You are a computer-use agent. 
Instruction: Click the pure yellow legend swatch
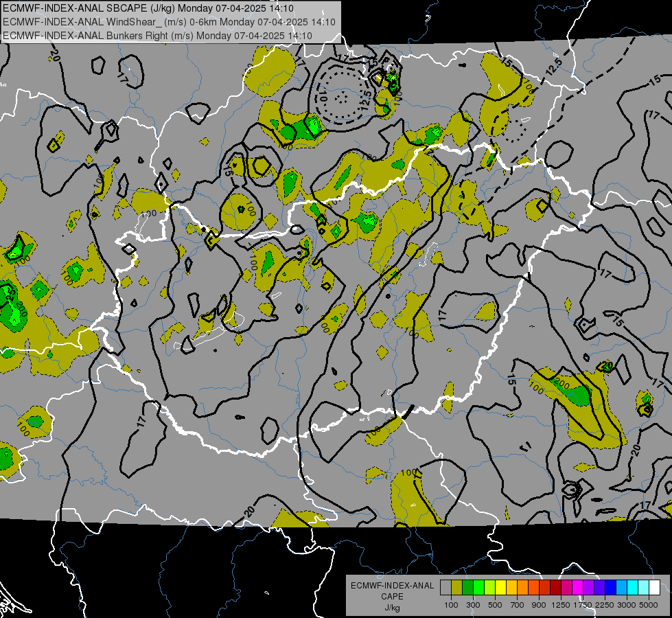(500, 588)
